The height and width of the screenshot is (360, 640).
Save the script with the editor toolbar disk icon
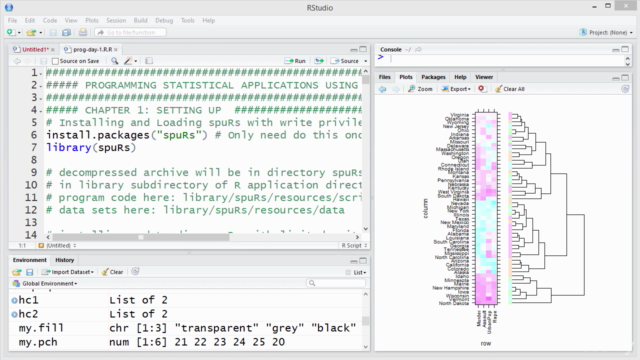(x=43, y=61)
